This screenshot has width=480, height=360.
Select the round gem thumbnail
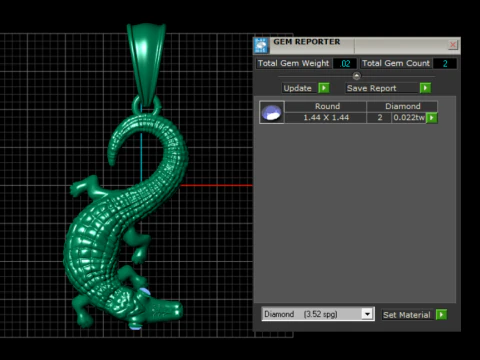[x=272, y=112]
